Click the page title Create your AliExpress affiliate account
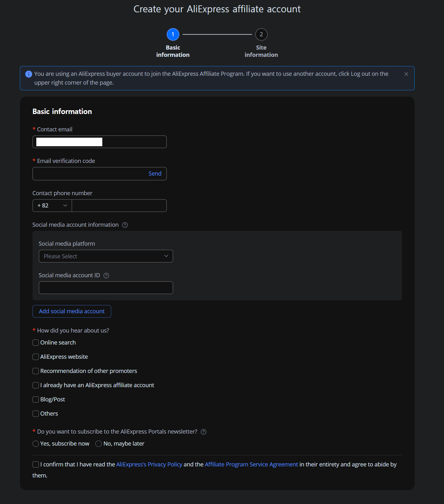The height and width of the screenshot is (504, 444). click(217, 9)
